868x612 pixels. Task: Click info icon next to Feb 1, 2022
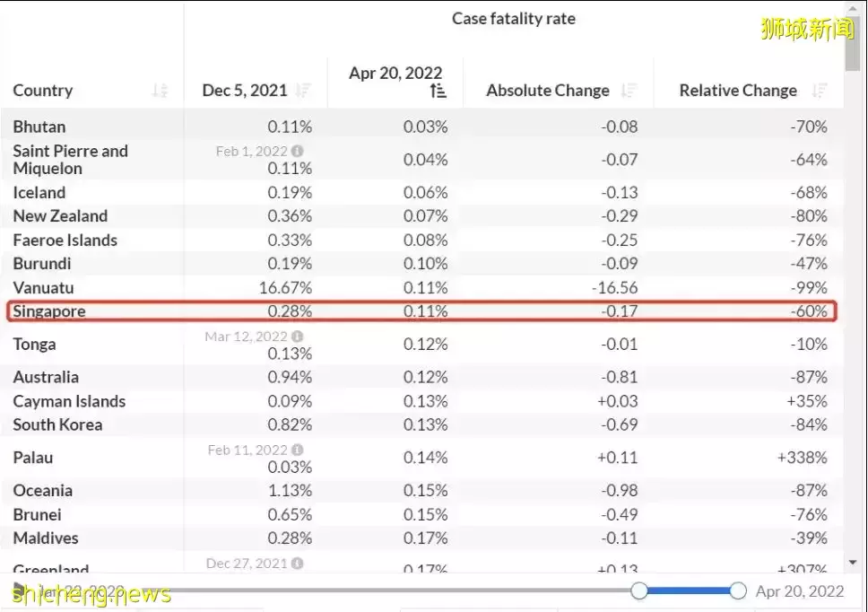point(297,152)
